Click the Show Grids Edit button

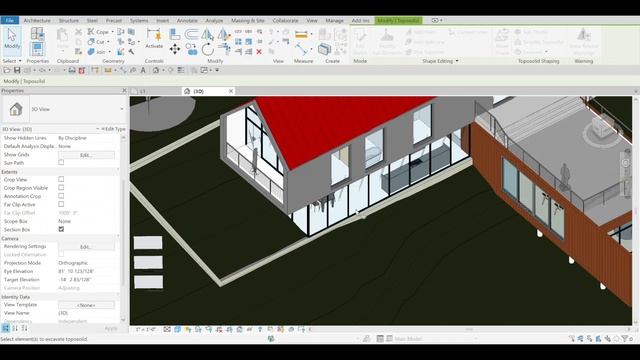click(86, 155)
